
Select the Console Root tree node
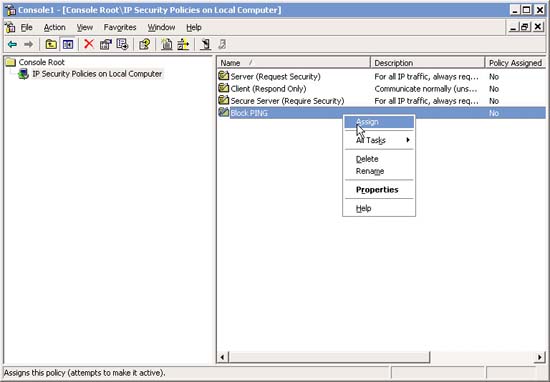[41, 62]
